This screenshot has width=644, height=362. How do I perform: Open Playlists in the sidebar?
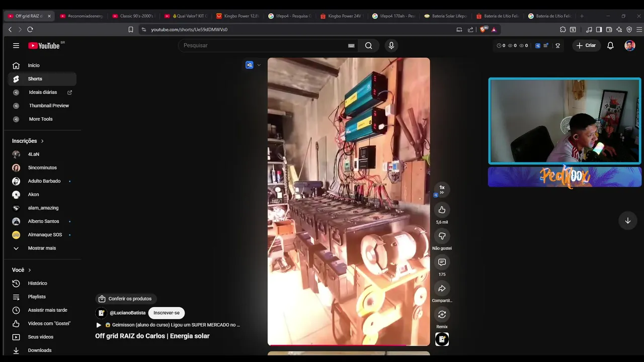tap(42, 297)
